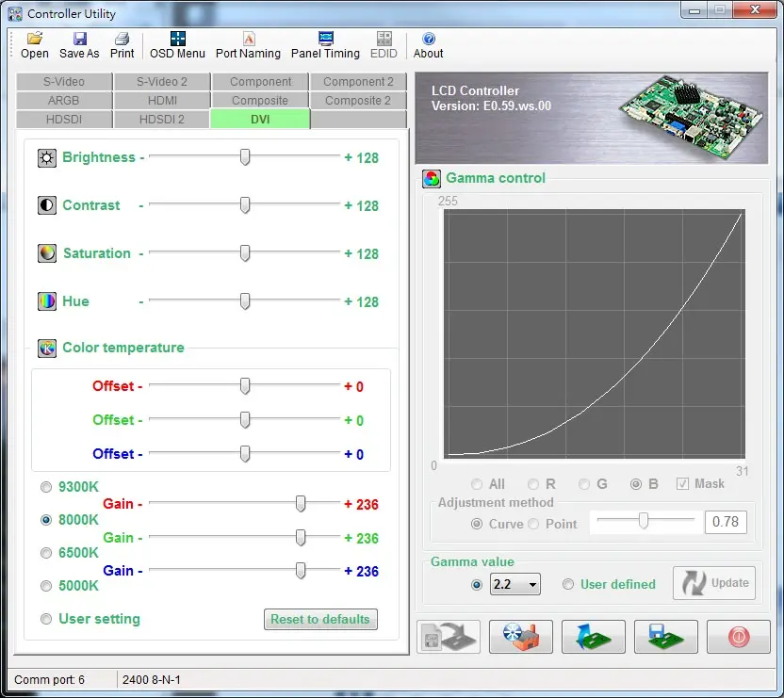784x698 pixels.
Task: Switch to the Composite 2 tab
Action: [358, 101]
